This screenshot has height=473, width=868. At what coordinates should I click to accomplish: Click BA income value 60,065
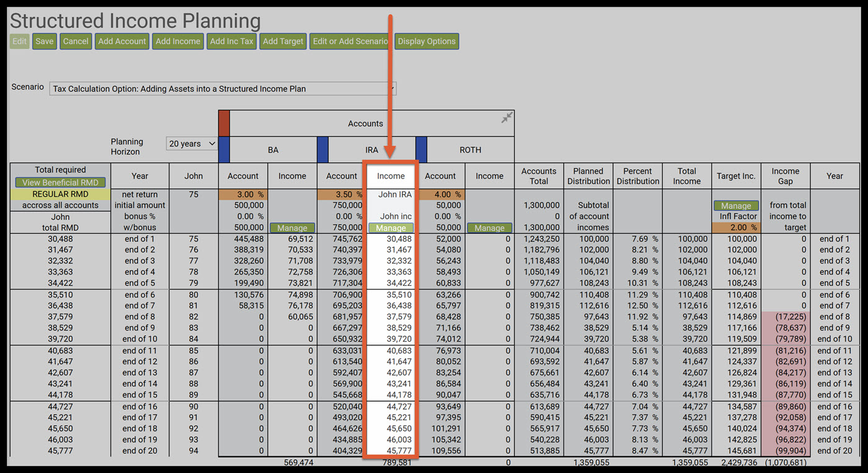coord(299,317)
